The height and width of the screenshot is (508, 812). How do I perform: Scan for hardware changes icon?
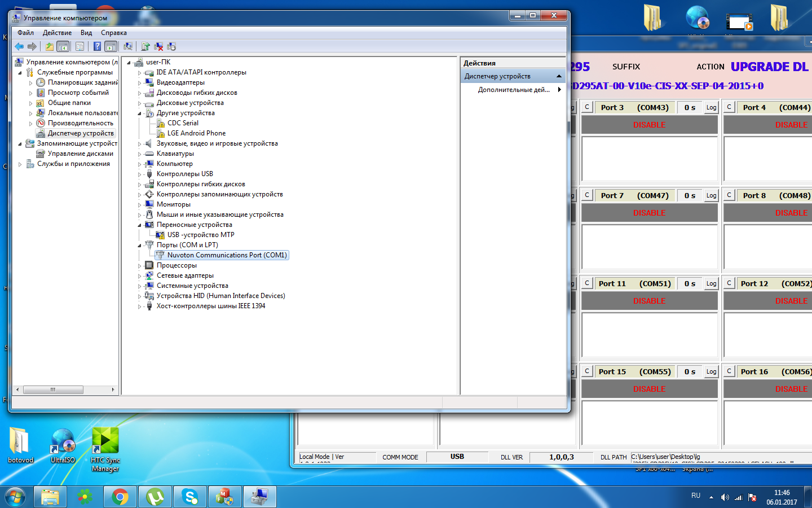tap(128, 46)
